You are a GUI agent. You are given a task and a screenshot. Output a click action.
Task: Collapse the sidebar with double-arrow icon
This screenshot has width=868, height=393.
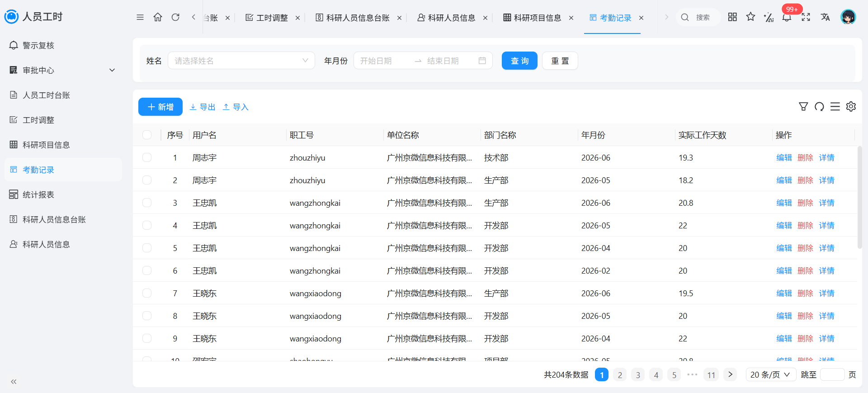point(14,382)
